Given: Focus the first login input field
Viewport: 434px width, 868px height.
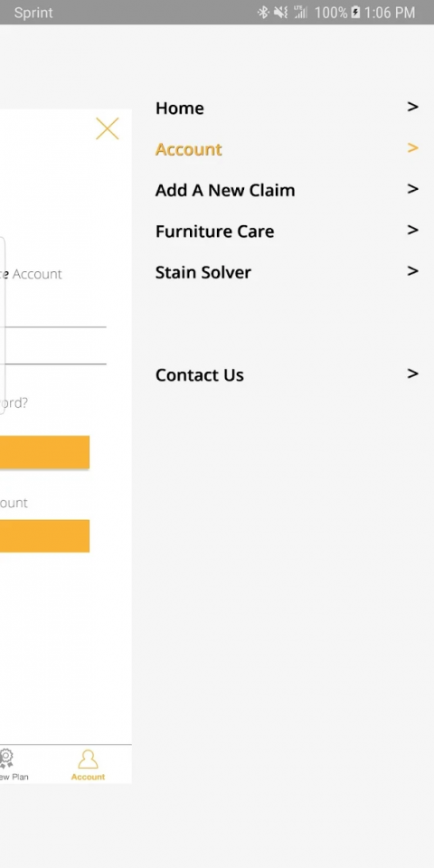Looking at the screenshot, I should click(x=53, y=316).
